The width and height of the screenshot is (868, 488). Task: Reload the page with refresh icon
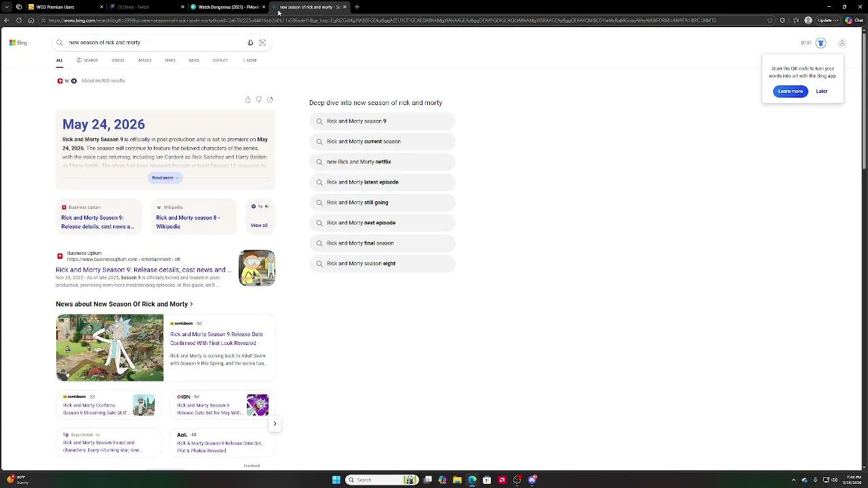[19, 20]
